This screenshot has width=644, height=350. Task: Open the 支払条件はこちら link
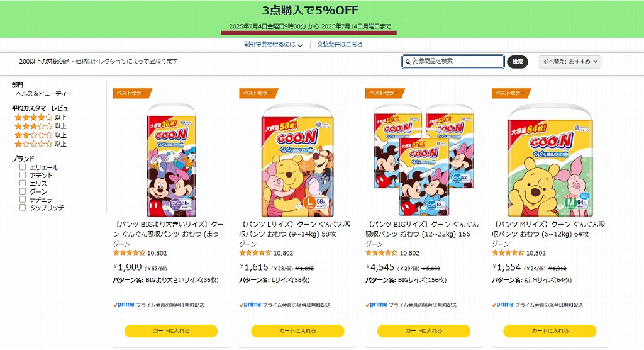click(x=340, y=45)
